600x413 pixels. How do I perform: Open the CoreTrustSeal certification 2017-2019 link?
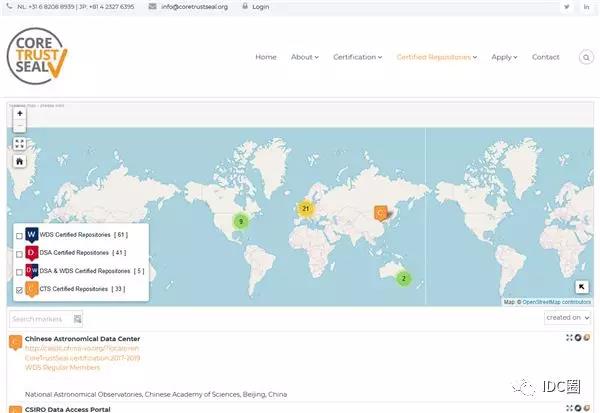[x=82, y=358]
